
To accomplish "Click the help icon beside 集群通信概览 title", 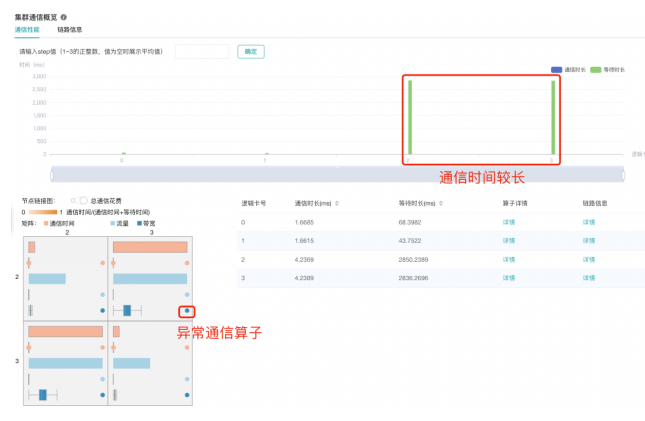I will [64, 17].
